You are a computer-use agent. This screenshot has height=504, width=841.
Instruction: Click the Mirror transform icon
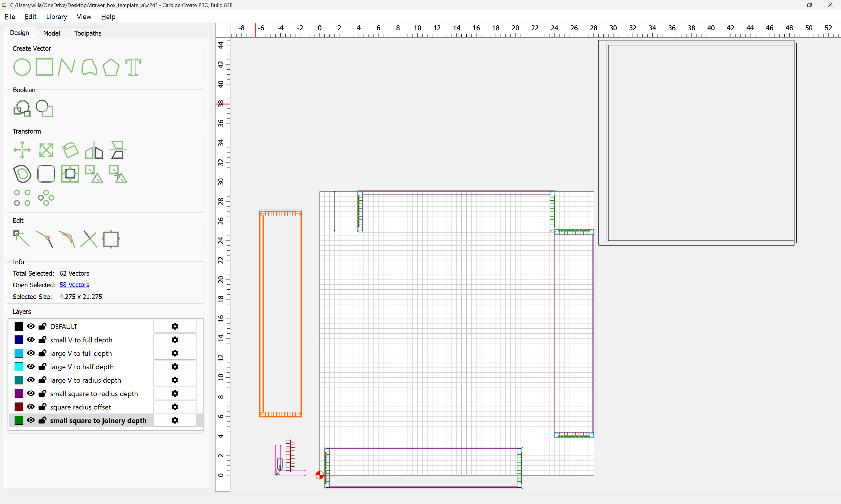[94, 150]
